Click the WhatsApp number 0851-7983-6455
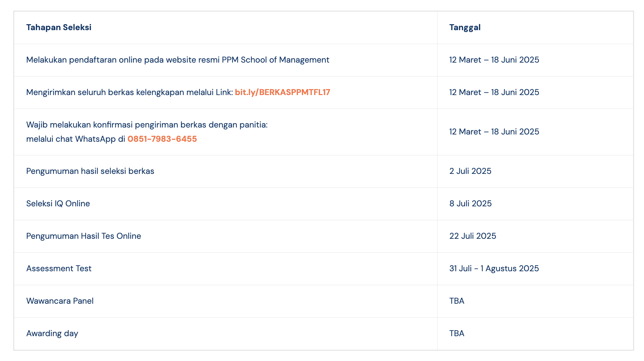The width and height of the screenshot is (644, 361). pyautogui.click(x=162, y=139)
